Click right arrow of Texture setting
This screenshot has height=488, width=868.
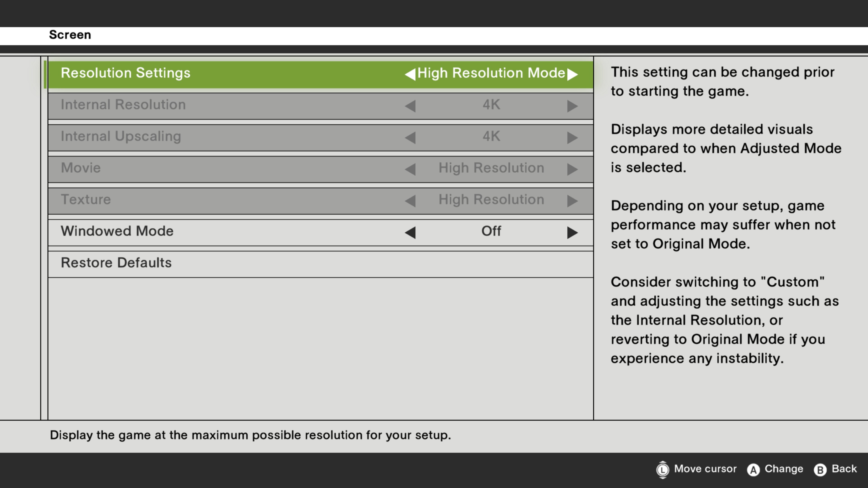coord(572,201)
